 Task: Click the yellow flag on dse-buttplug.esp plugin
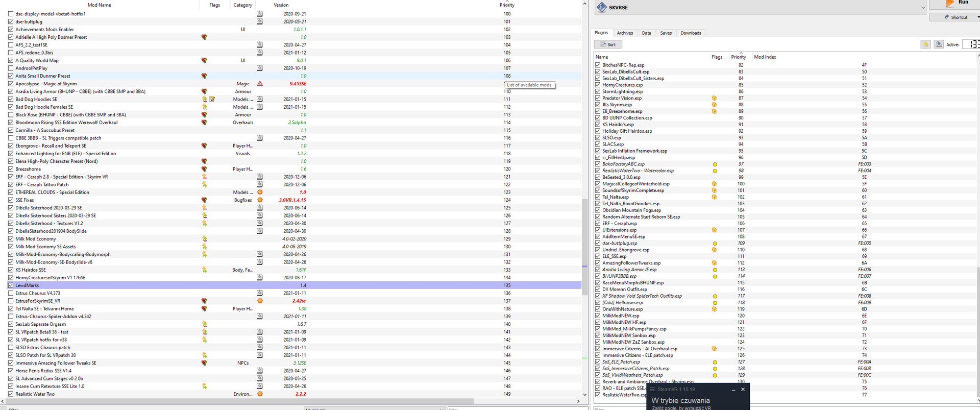tap(715, 244)
